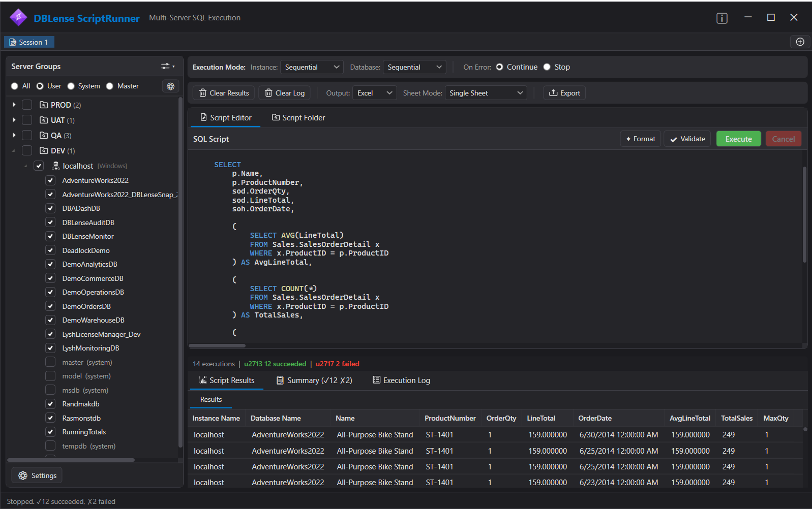Collapse the localhost server node
Image resolution: width=812 pixels, height=509 pixels.
coord(25,166)
